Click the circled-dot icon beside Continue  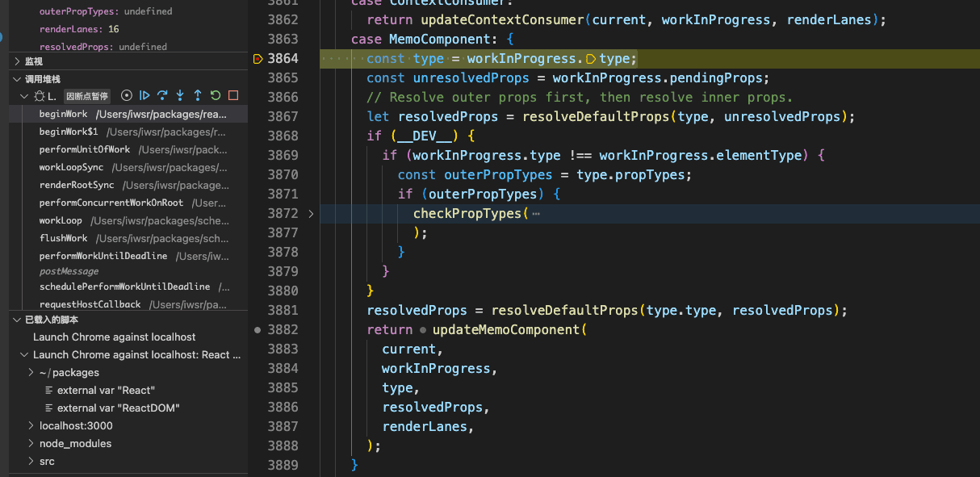point(127,95)
